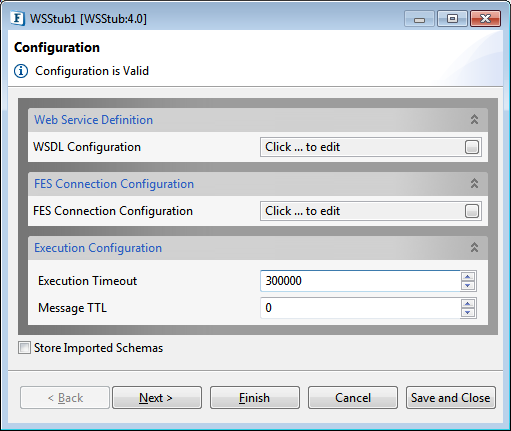
Task: Collapse the Execution Configuration section
Action: tap(474, 247)
